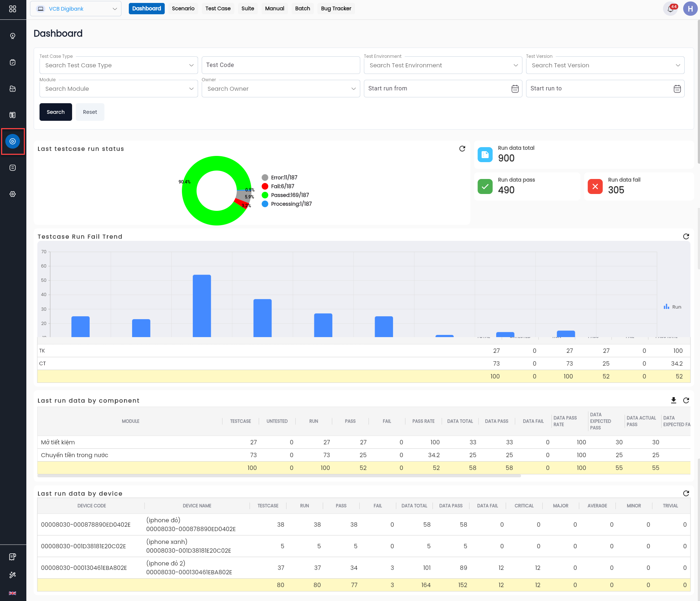Go to the Batch tab
The height and width of the screenshot is (601, 700).
(303, 8)
